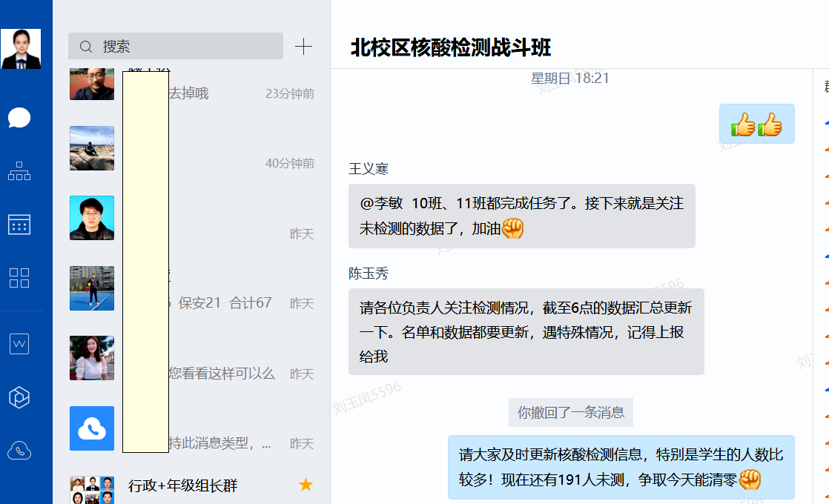829x504 pixels.
Task: Open the Messages chat bubble icon
Action: coord(19,117)
